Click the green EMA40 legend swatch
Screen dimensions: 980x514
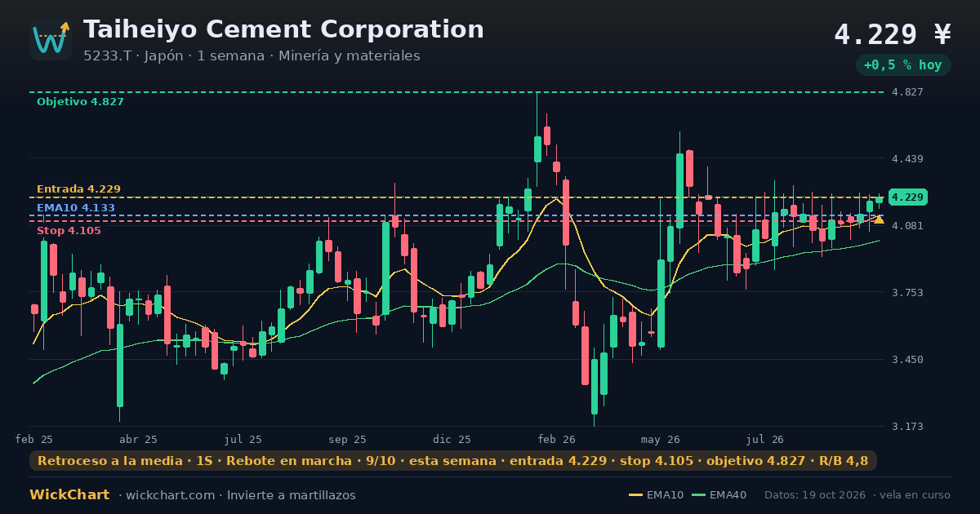tap(699, 495)
